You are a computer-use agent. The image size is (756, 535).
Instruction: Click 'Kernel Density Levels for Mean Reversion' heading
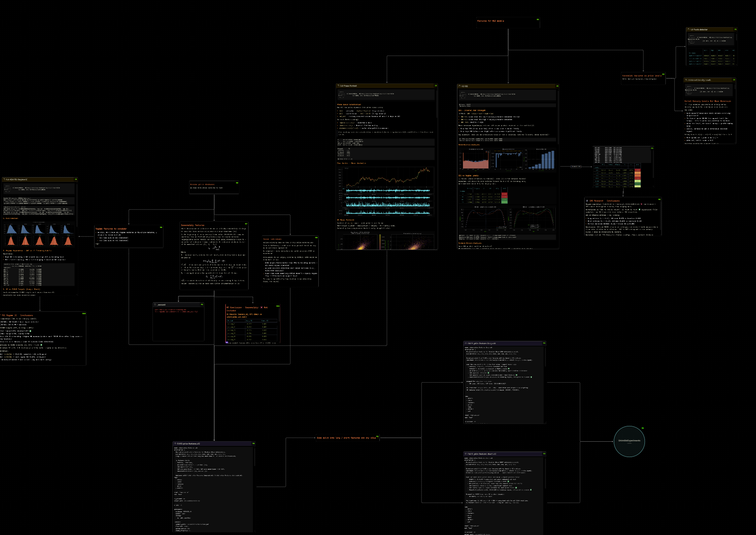pos(708,101)
